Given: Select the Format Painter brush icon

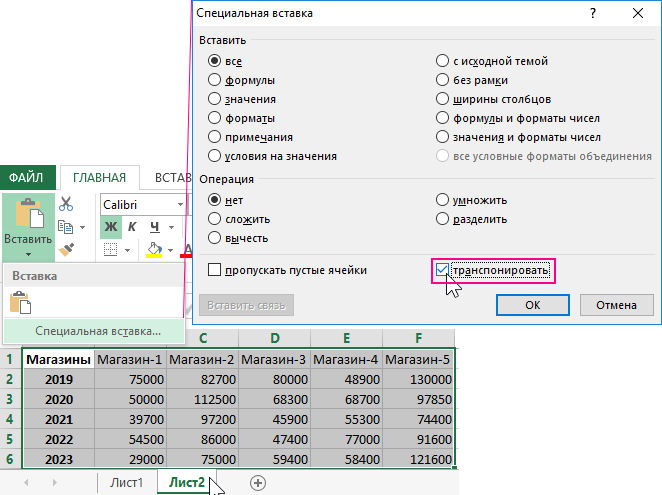Looking at the screenshot, I should click(x=67, y=249).
